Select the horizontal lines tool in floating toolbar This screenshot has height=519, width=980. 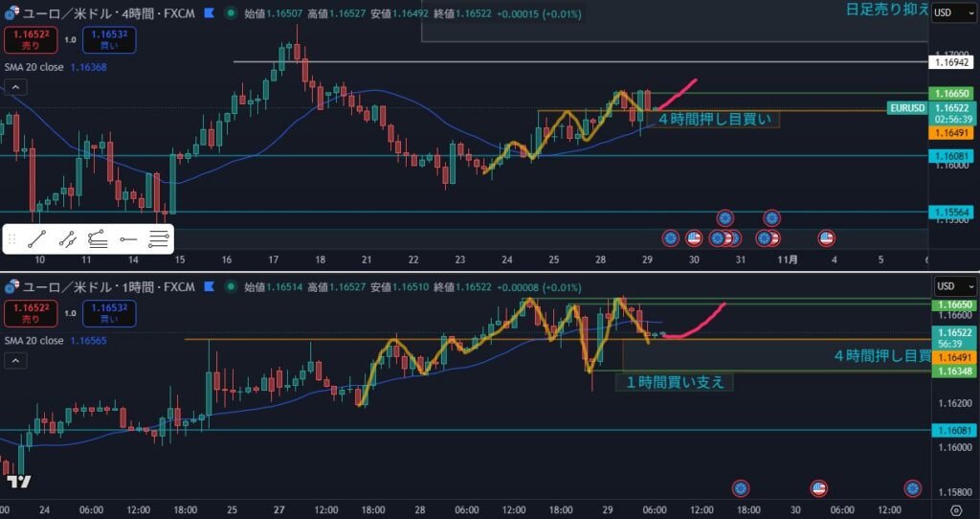159,239
